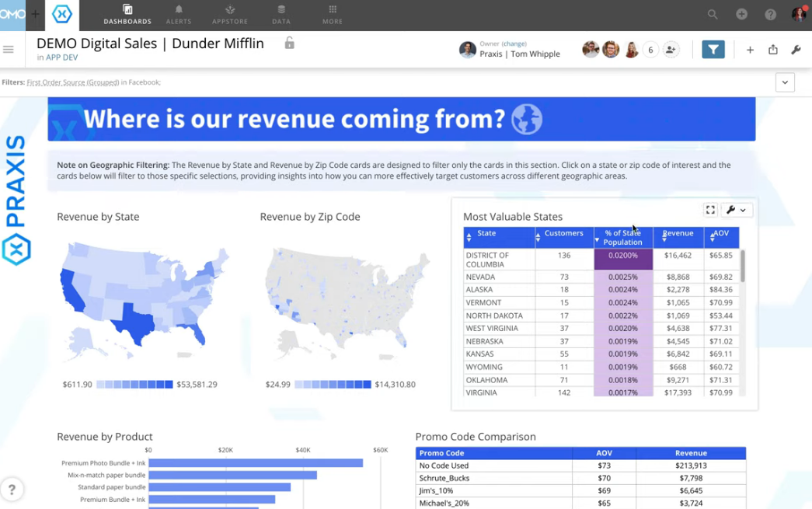This screenshot has height=509, width=812.
Task: Click First Order Source (Grouped) filter
Action: [73, 82]
